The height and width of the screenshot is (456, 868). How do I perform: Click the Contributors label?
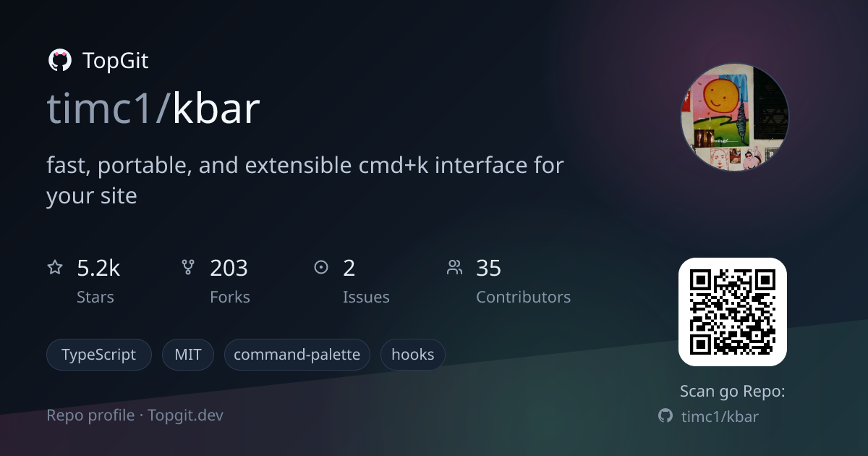[523, 297]
